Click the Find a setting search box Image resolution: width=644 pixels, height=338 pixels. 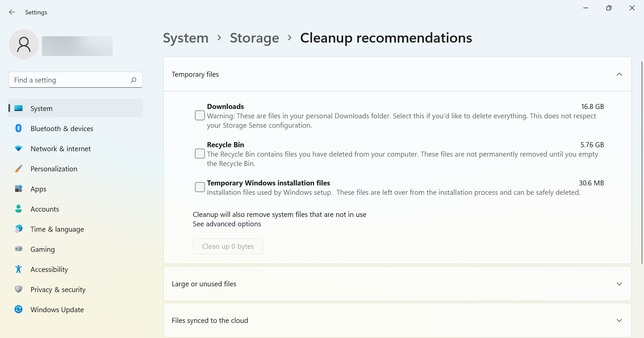point(75,80)
